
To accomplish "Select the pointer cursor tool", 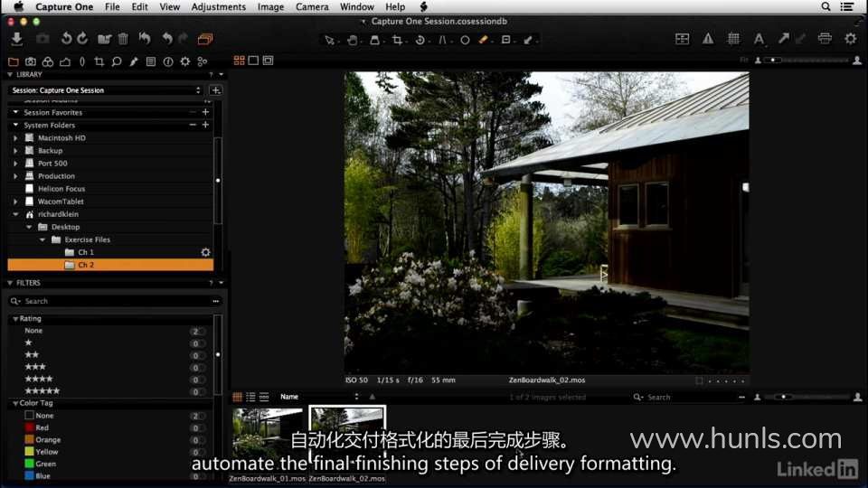I will tap(330, 40).
